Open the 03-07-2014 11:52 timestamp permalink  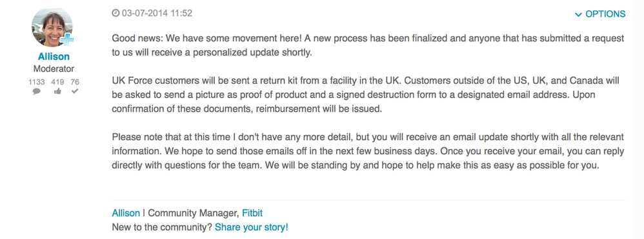click(157, 13)
